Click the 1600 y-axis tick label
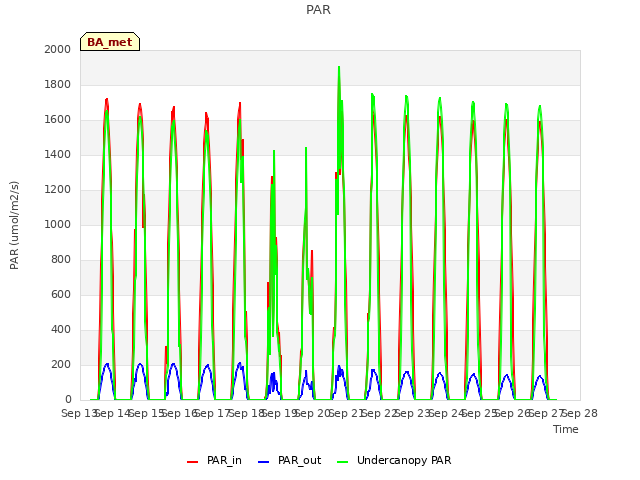640x480 pixels. pos(58,120)
